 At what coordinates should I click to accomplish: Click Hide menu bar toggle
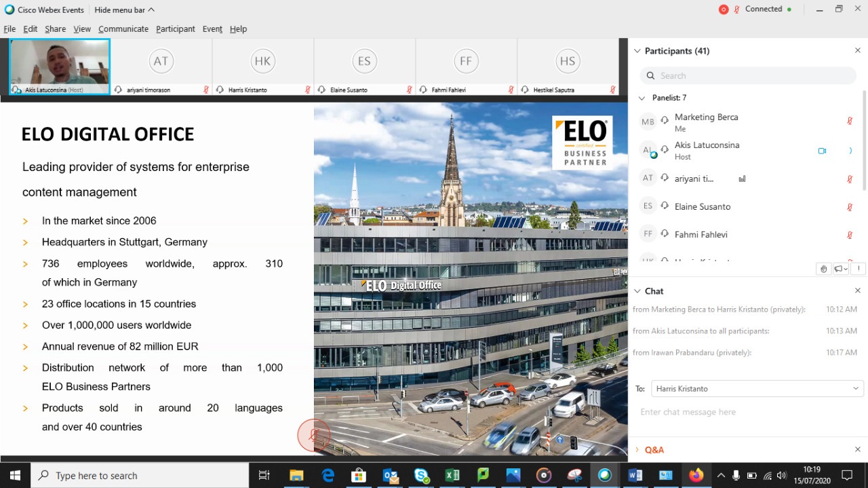(125, 10)
